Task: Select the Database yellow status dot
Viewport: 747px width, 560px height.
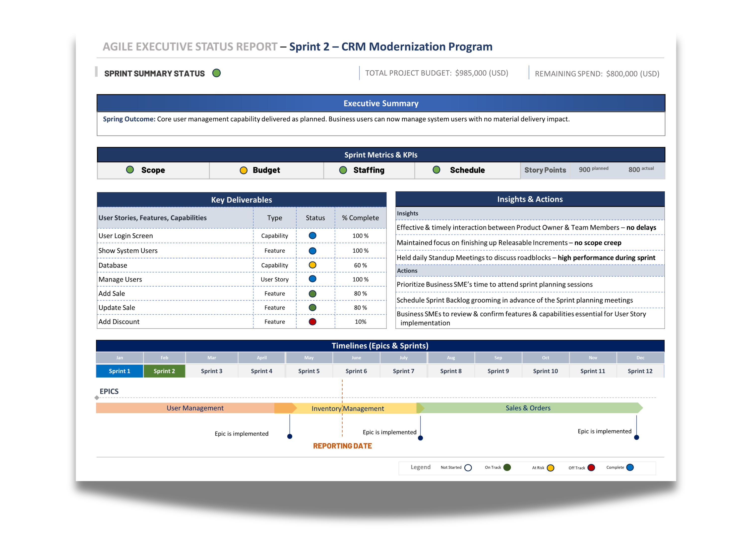Action: [x=313, y=265]
